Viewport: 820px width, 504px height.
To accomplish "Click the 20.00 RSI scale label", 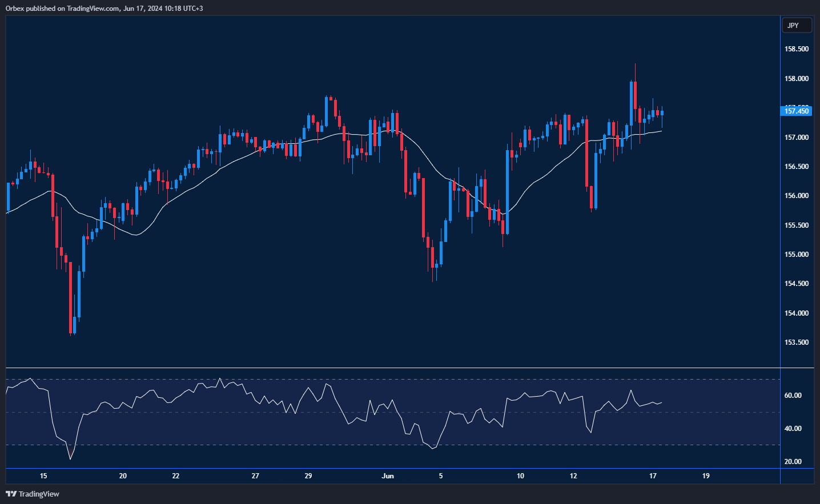I will pyautogui.click(x=793, y=461).
